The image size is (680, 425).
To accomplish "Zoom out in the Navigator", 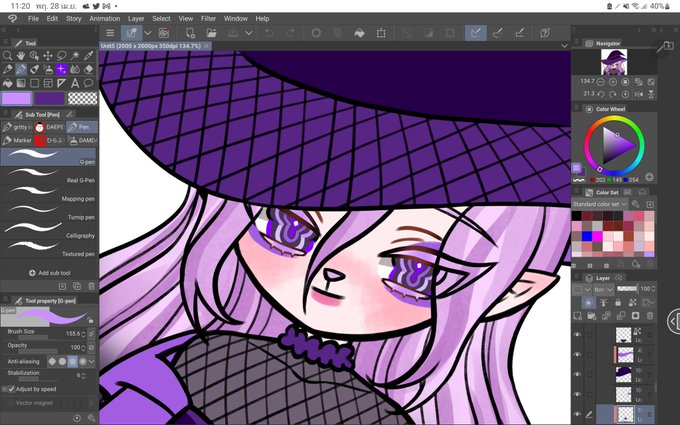I will [601, 82].
